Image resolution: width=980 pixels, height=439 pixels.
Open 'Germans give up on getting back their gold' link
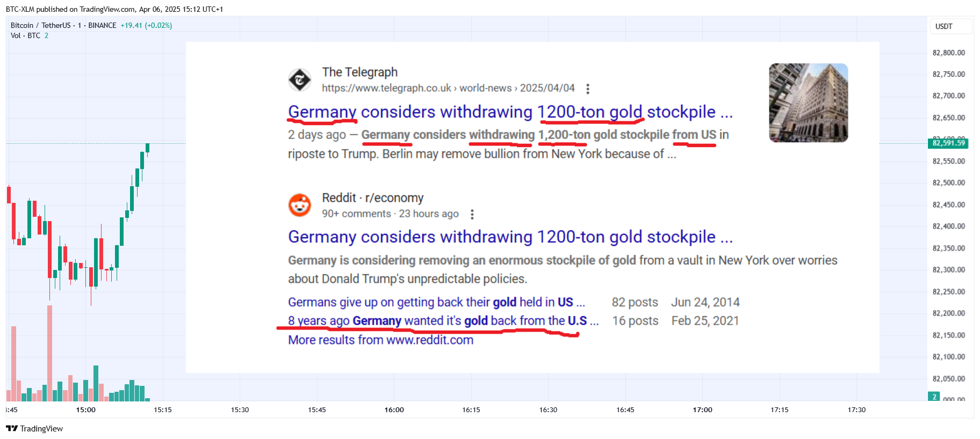tap(436, 302)
